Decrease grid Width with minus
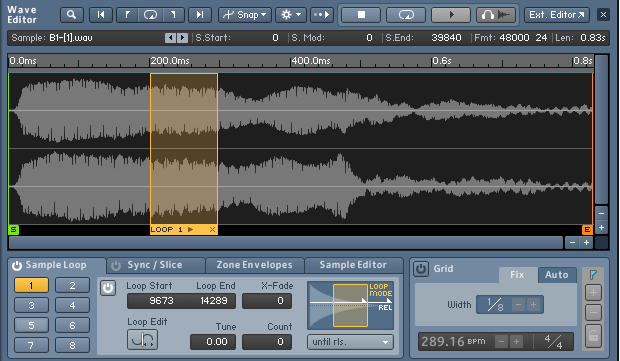 click(518, 304)
